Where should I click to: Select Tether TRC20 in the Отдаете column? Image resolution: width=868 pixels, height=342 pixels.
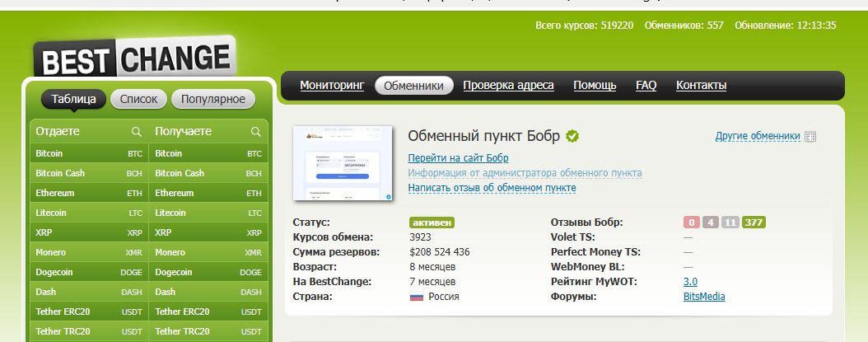tap(89, 331)
